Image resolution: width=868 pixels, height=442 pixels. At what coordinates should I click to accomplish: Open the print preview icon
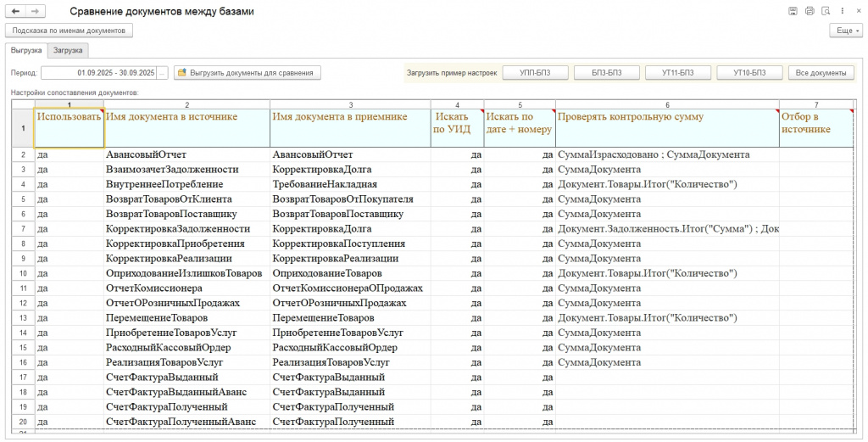[826, 11]
